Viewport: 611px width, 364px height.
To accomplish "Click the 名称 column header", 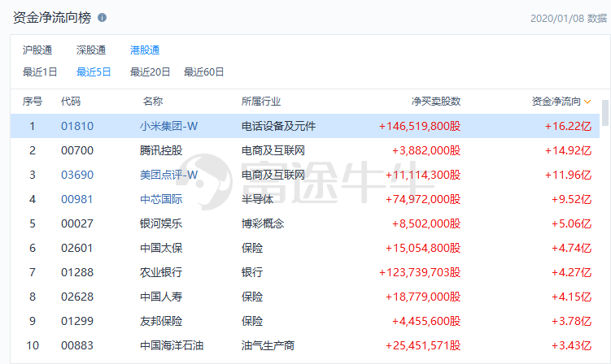I will (x=153, y=102).
